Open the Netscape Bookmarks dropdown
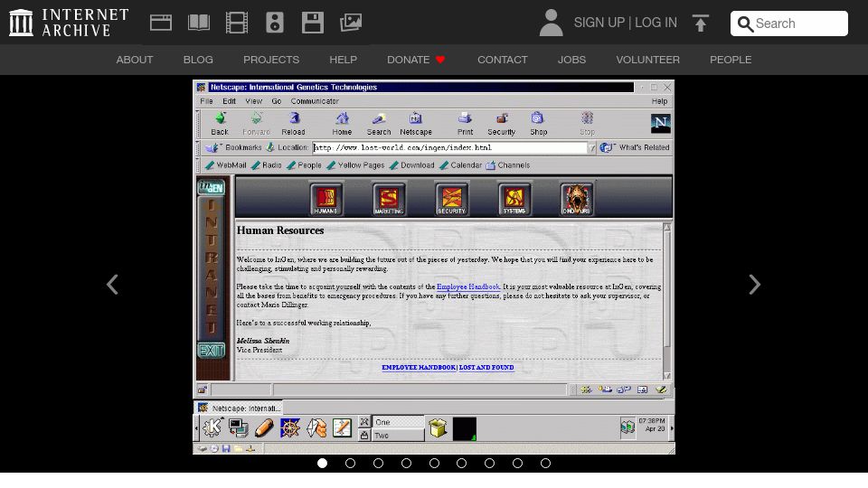Viewport: 868px width, 488px height. coord(233,147)
